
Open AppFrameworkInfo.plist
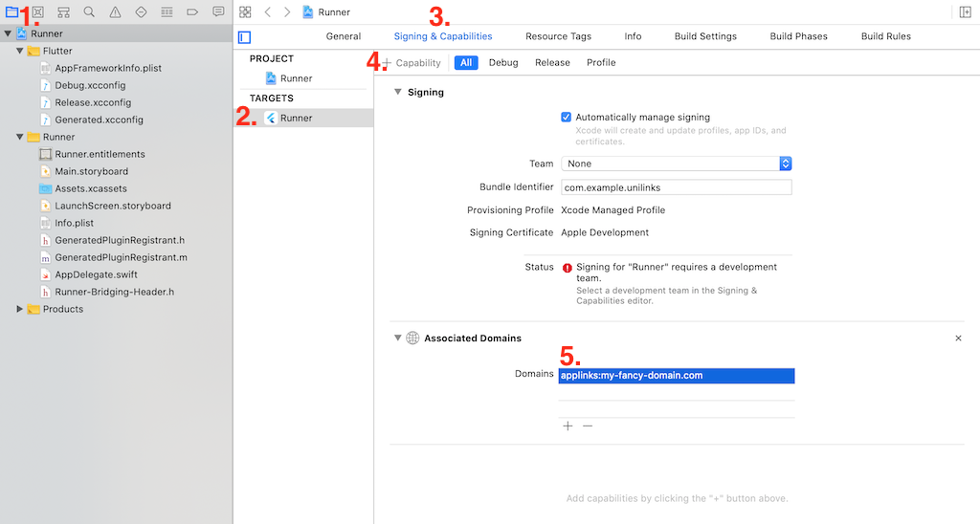[x=108, y=68]
